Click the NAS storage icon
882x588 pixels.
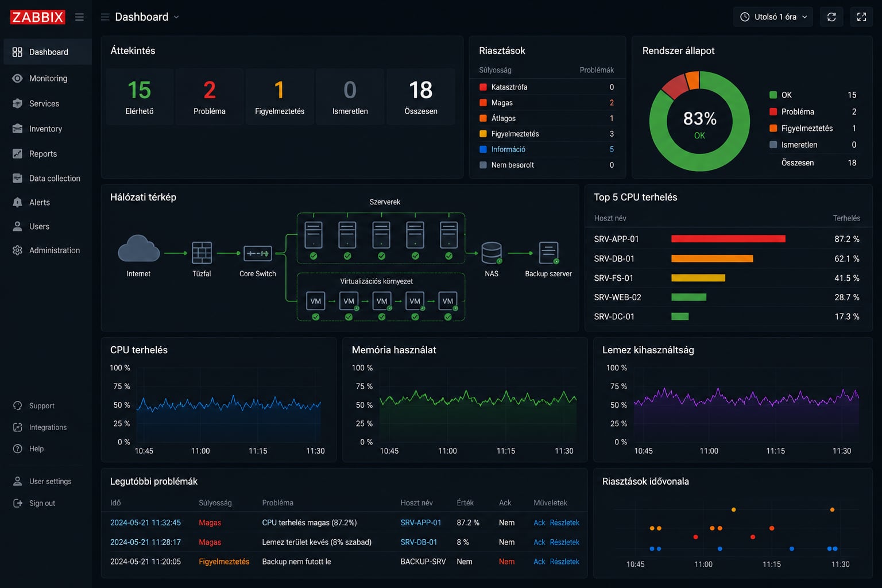(x=492, y=253)
